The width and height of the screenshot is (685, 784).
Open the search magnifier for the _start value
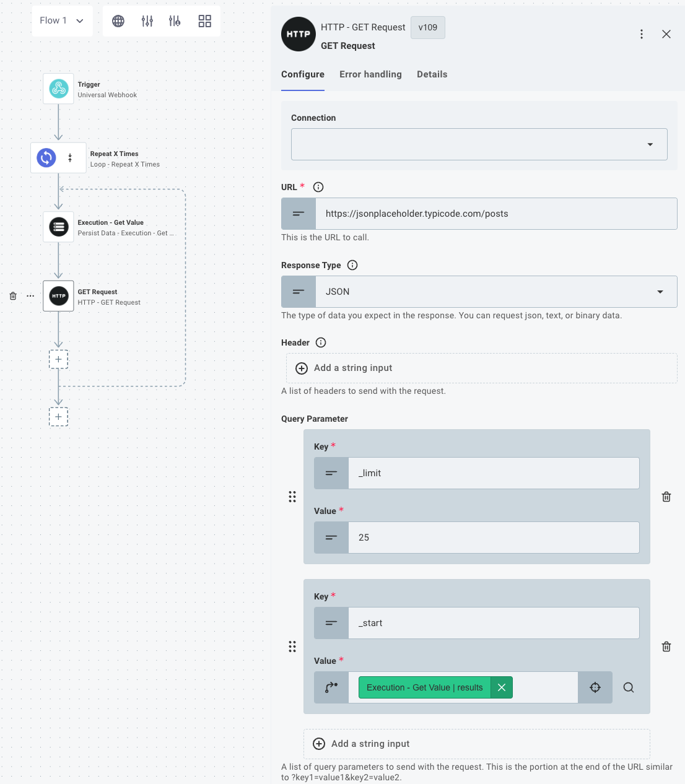click(x=629, y=687)
